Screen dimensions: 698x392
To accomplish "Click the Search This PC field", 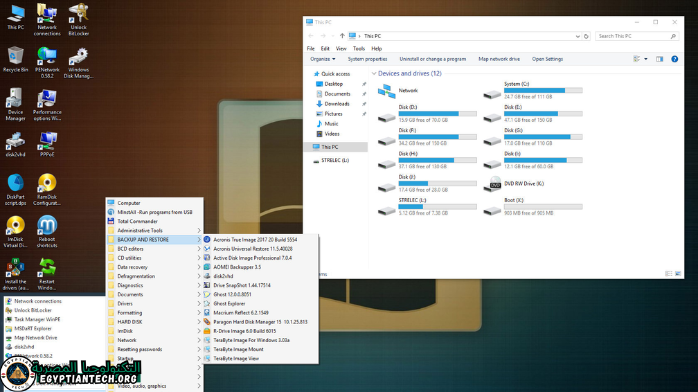I will (x=637, y=36).
